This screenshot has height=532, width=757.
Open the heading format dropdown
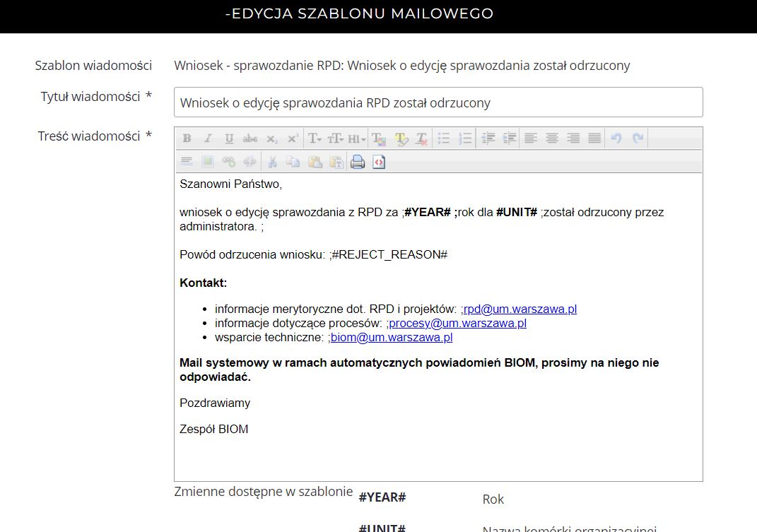coord(357,138)
